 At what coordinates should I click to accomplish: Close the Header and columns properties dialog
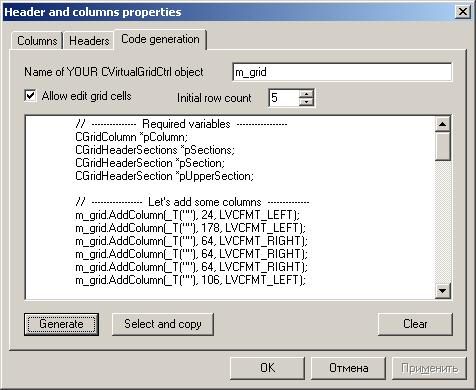[463, 12]
